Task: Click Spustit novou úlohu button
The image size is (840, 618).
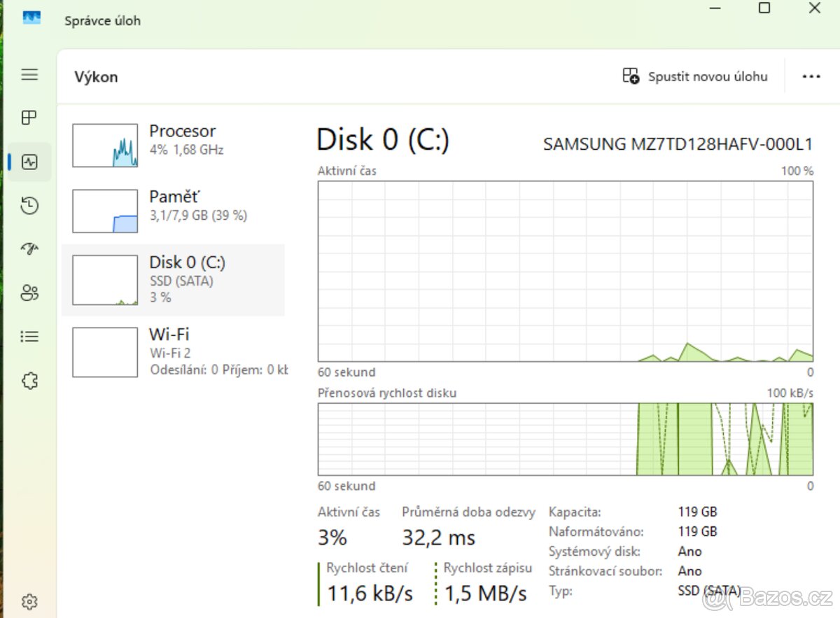Action: tap(696, 76)
